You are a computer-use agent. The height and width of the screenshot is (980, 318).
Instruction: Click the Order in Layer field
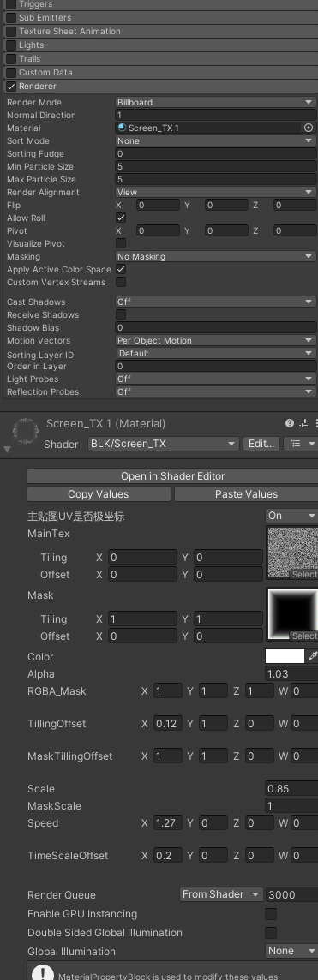(215, 367)
